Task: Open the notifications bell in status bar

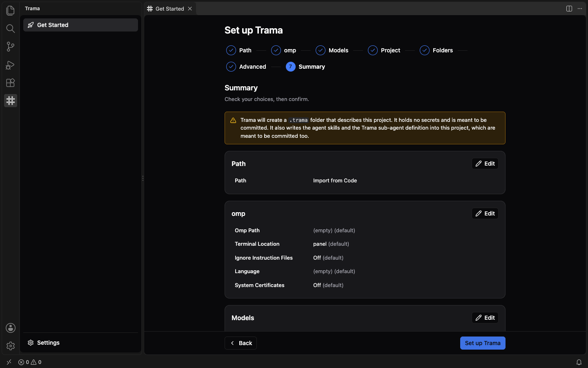Action: (579, 362)
